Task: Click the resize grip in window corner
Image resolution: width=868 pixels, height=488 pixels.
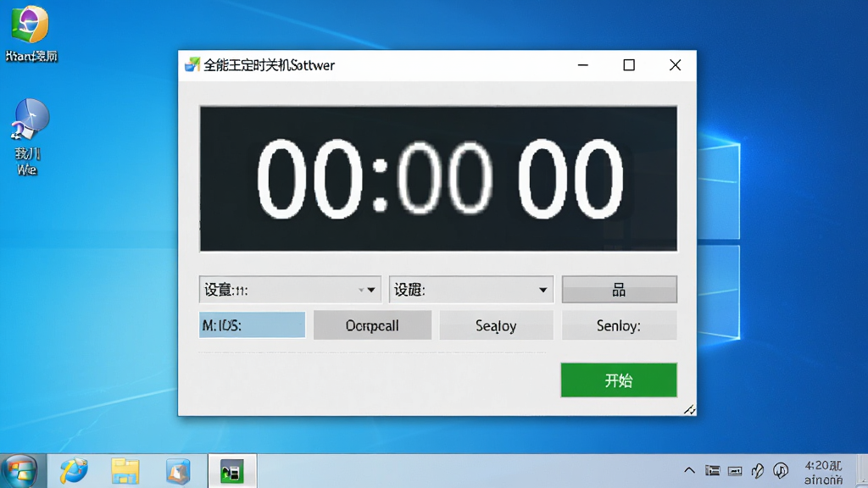Action: [689, 409]
